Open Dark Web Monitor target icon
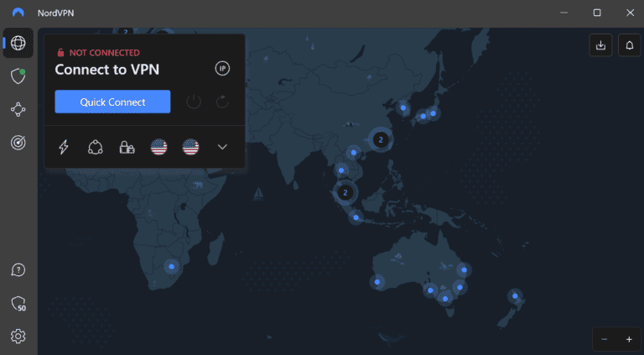The height and width of the screenshot is (355, 644). [18, 143]
